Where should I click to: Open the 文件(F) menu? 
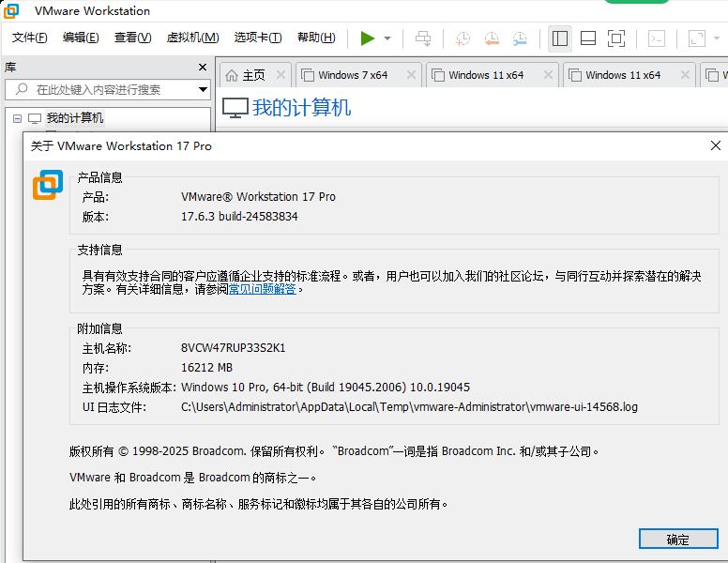coord(29,38)
